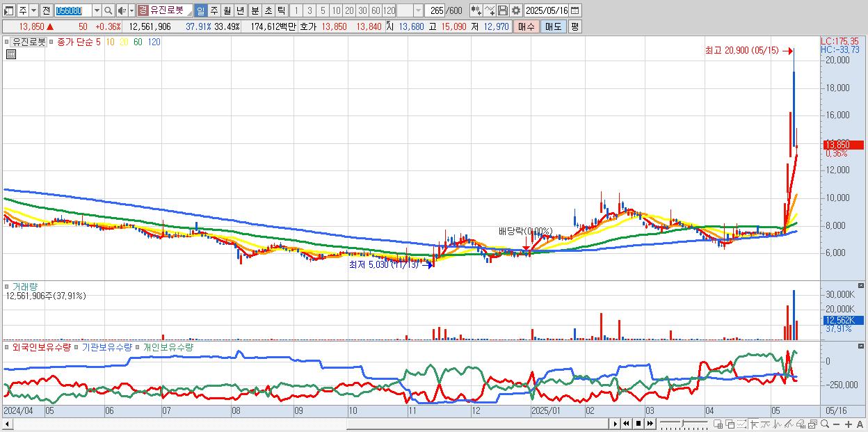Expand dropdown after the 120 interval button
The height and width of the screenshot is (432, 868).
pos(418,10)
